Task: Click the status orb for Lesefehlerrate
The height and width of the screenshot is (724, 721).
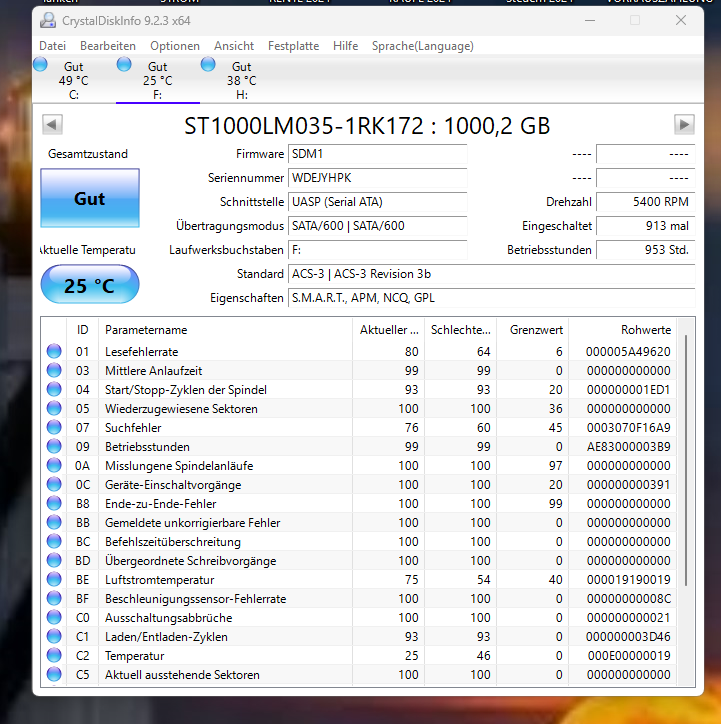Action: click(x=54, y=351)
